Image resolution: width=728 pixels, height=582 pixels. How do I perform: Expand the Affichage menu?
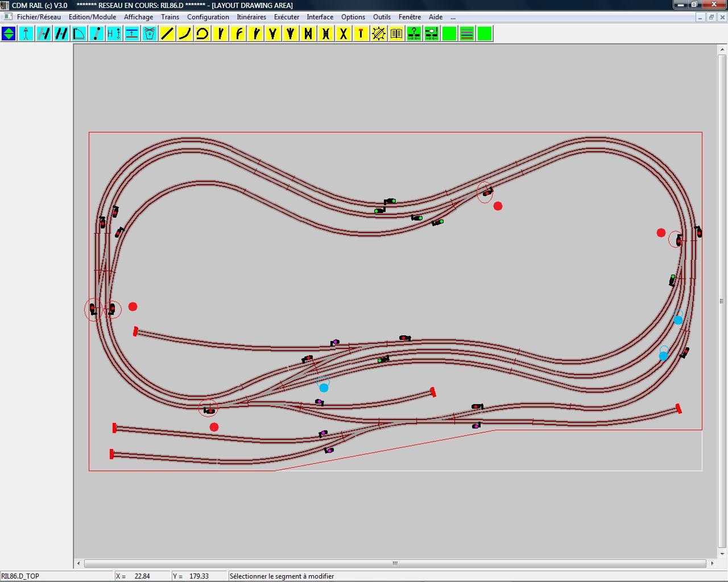pyautogui.click(x=138, y=17)
